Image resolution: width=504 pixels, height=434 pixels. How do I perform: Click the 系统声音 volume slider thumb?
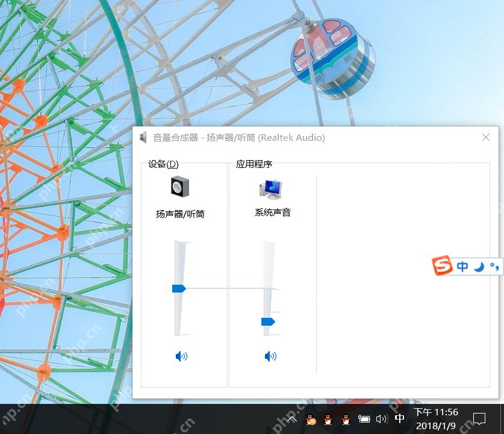(x=268, y=321)
